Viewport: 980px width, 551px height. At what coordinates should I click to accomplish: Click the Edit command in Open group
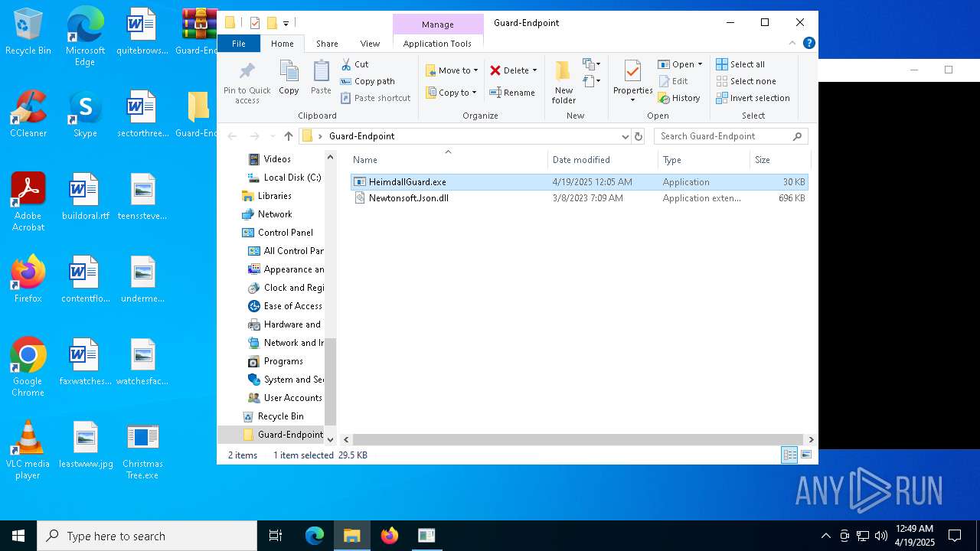[673, 81]
